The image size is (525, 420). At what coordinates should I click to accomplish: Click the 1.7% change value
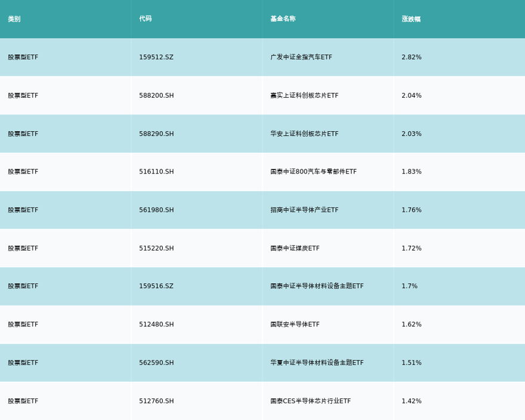[409, 286]
